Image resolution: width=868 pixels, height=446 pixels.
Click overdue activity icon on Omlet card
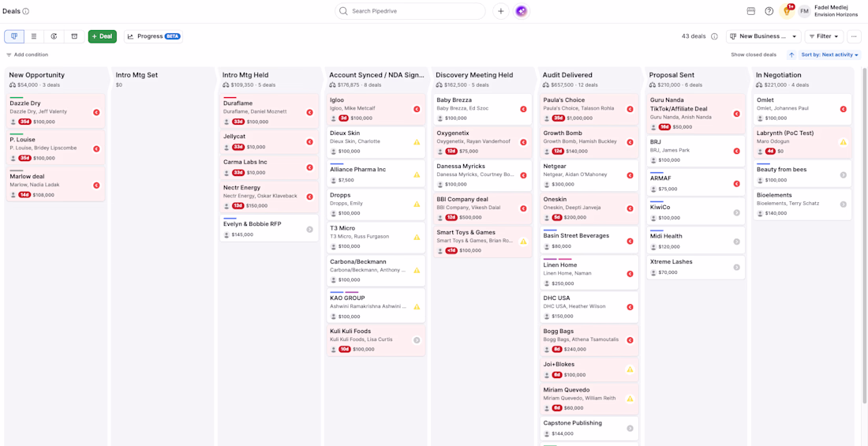pos(843,109)
